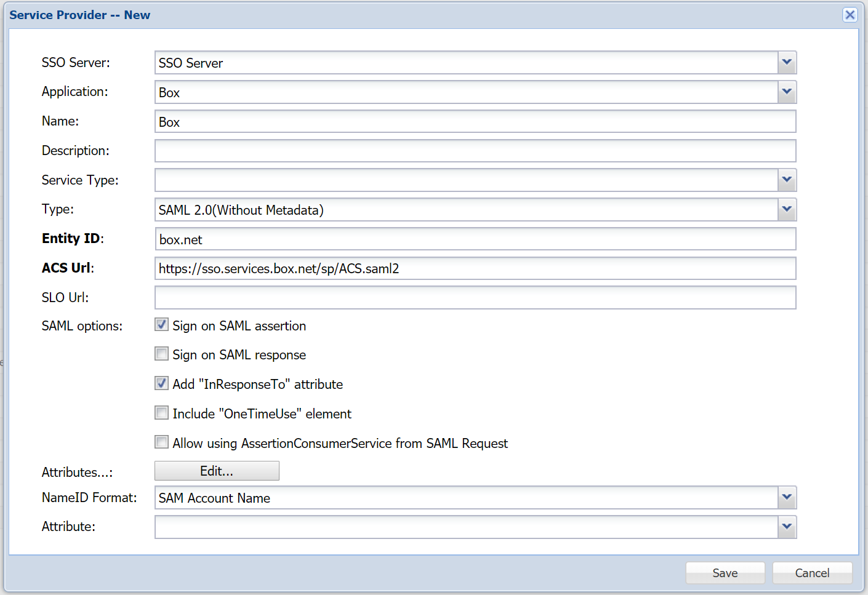
Task: Enable Include "OneTimeUse" element checkbox
Action: [x=161, y=413]
